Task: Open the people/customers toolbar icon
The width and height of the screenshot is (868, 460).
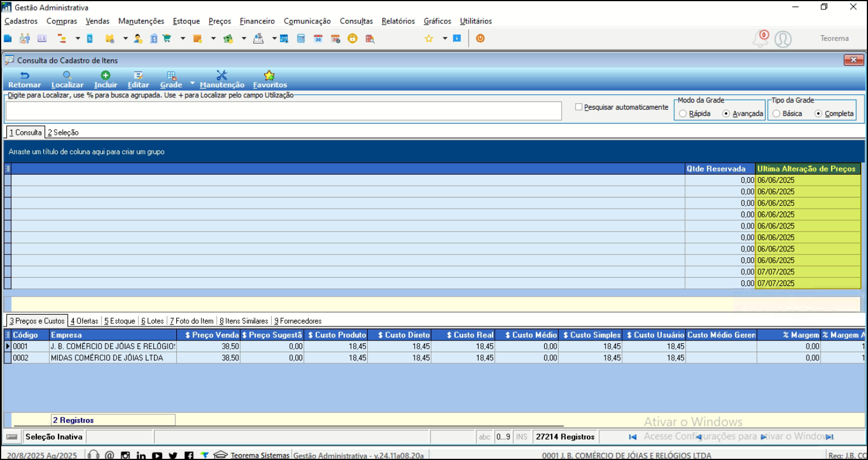Action: coord(25,39)
